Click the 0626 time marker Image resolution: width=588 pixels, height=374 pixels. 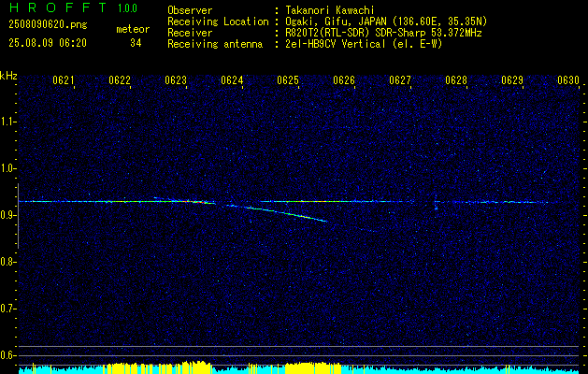344,80
